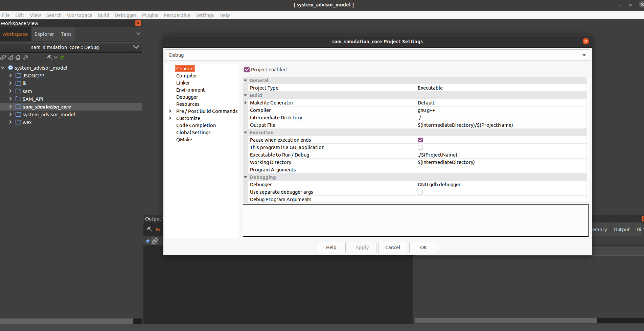Select the Workspace tab
The width and height of the screenshot is (644, 331).
(15, 34)
